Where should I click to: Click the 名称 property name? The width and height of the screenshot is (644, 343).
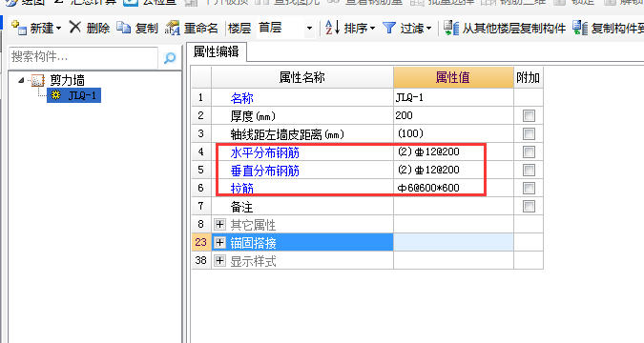(x=242, y=98)
